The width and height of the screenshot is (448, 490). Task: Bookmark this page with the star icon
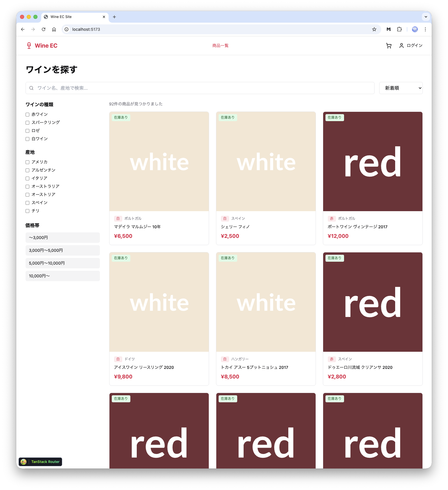click(x=374, y=29)
